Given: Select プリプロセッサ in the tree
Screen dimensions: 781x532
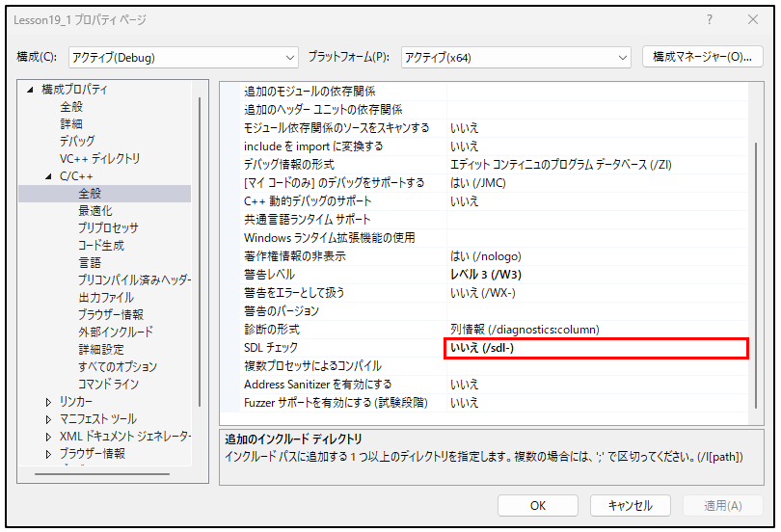Looking at the screenshot, I should click(107, 228).
